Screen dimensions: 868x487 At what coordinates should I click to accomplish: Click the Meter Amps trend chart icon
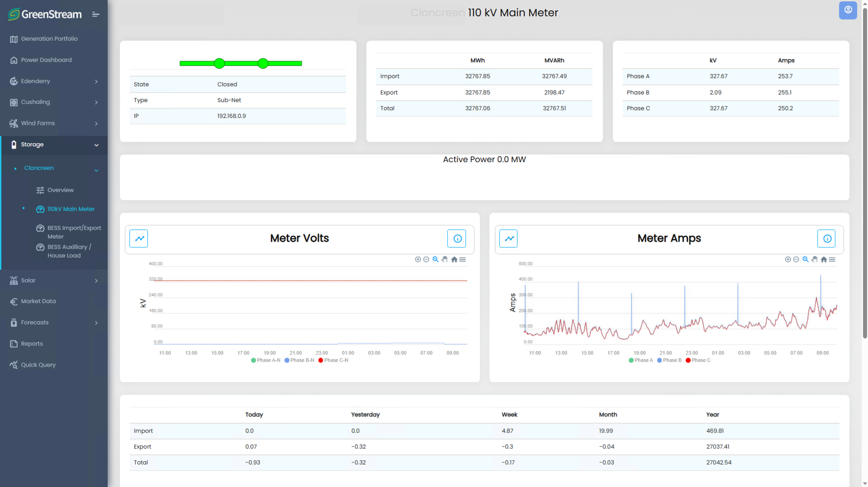(509, 238)
